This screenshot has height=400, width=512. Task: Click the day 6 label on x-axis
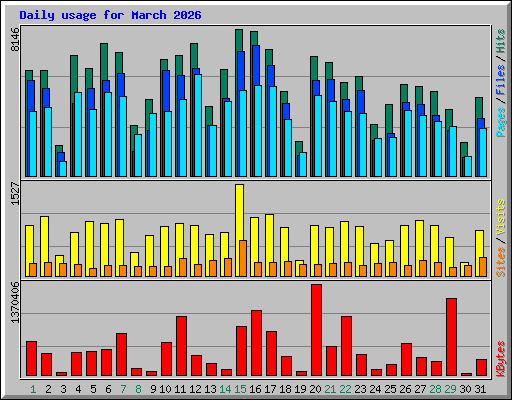[x=108, y=389]
